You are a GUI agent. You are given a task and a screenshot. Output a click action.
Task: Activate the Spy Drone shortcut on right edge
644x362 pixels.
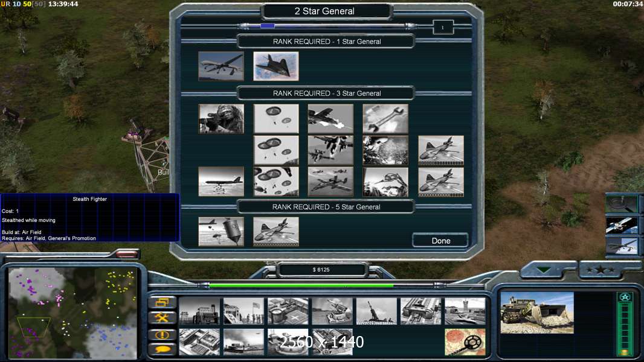coord(622,247)
